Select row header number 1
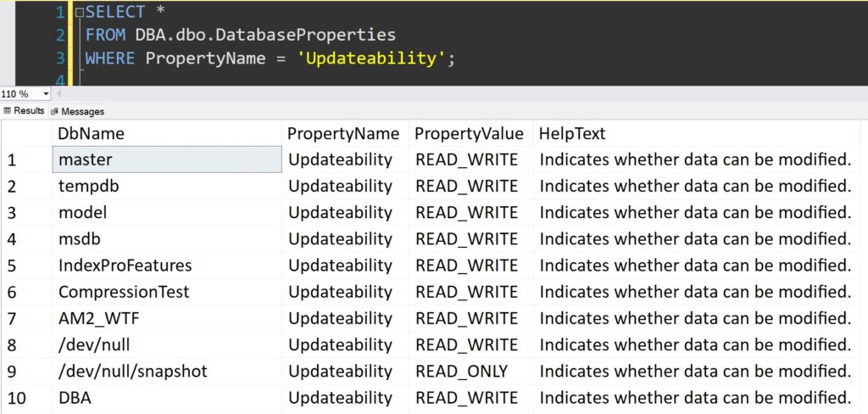868x414 pixels. (x=26, y=159)
